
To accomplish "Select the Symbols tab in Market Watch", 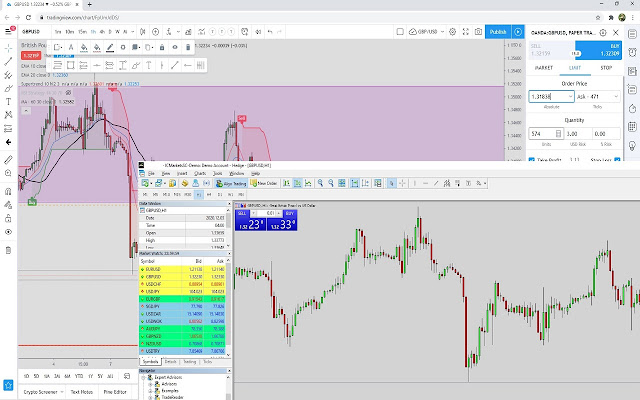I will [150, 362].
